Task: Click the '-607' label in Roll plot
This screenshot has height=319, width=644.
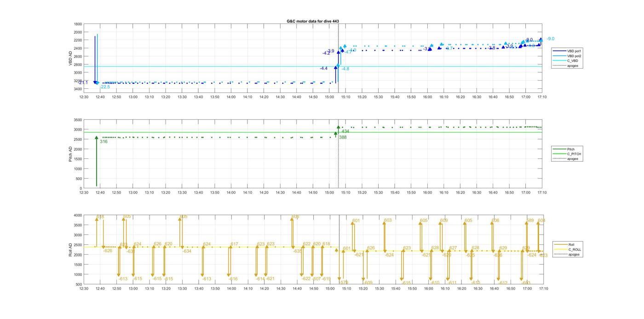Action: coord(316,279)
